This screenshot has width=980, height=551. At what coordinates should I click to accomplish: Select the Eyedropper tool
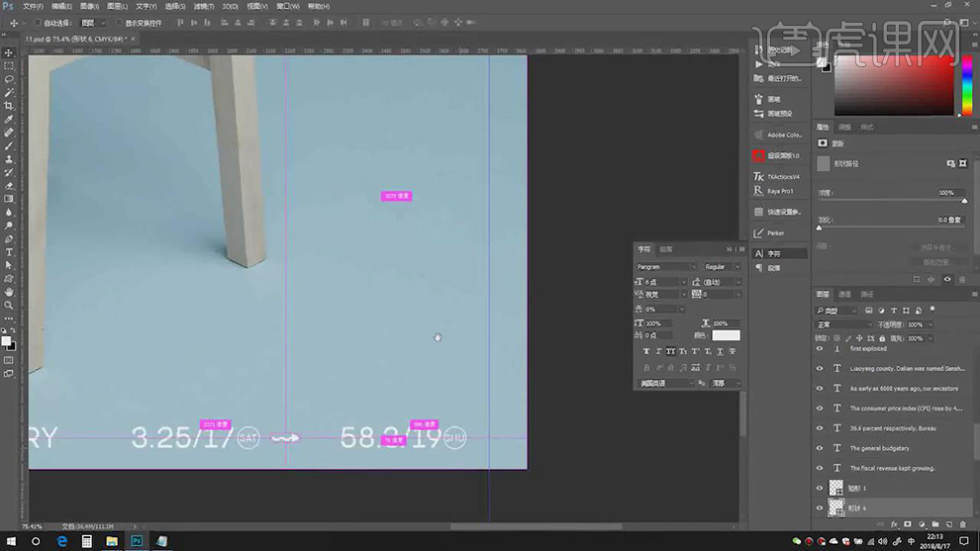[9, 120]
